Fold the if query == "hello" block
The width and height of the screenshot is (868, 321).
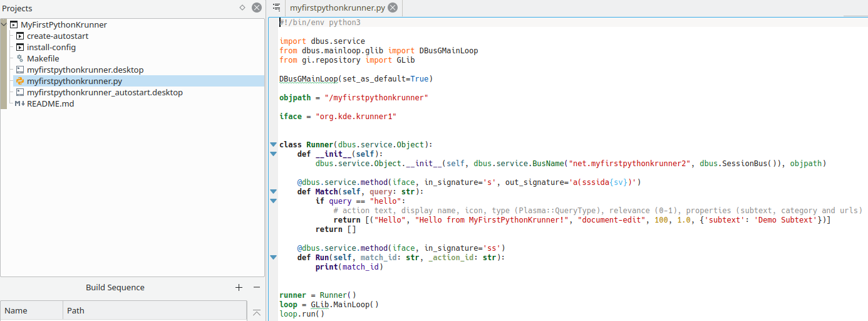tap(273, 201)
